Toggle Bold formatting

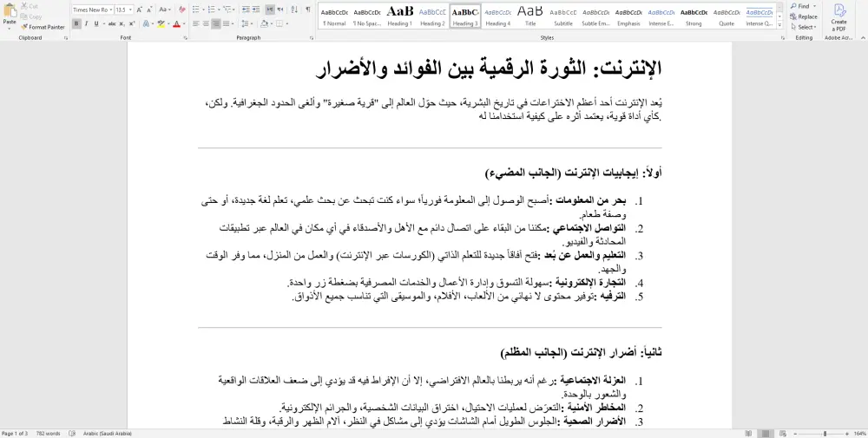click(76, 23)
